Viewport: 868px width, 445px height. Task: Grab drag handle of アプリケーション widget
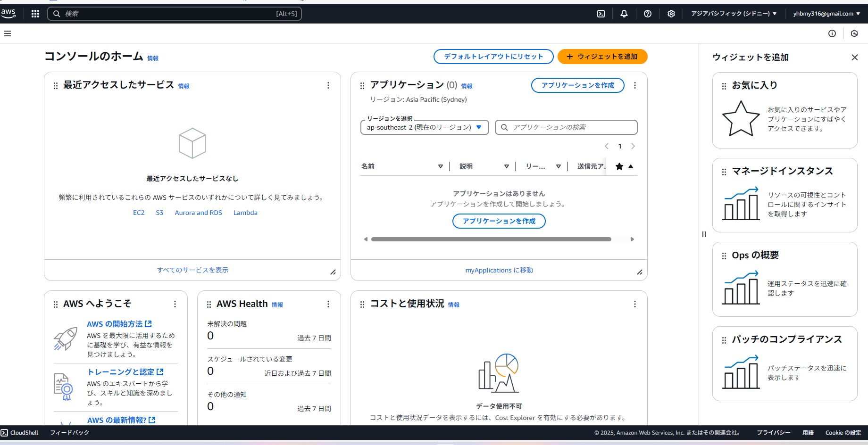coord(362,86)
